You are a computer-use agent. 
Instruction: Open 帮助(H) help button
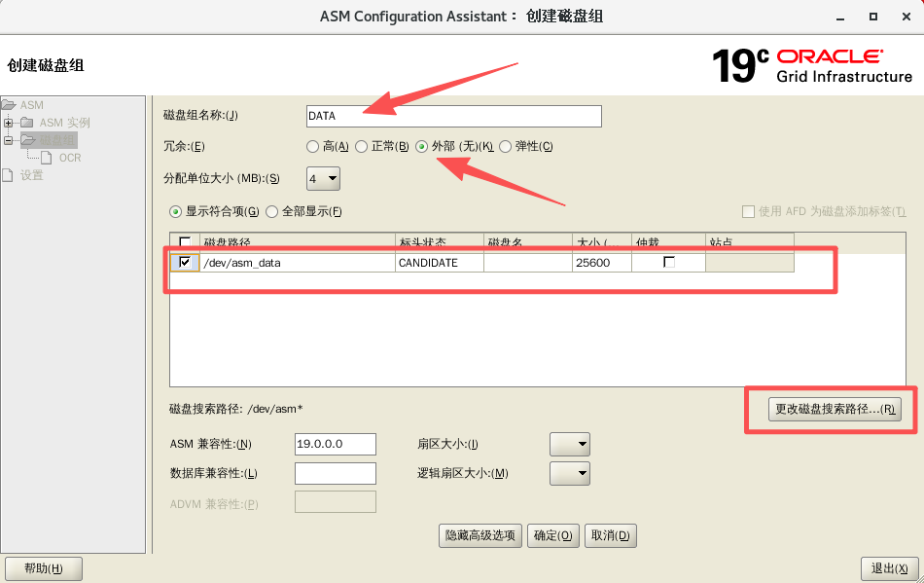tap(44, 568)
